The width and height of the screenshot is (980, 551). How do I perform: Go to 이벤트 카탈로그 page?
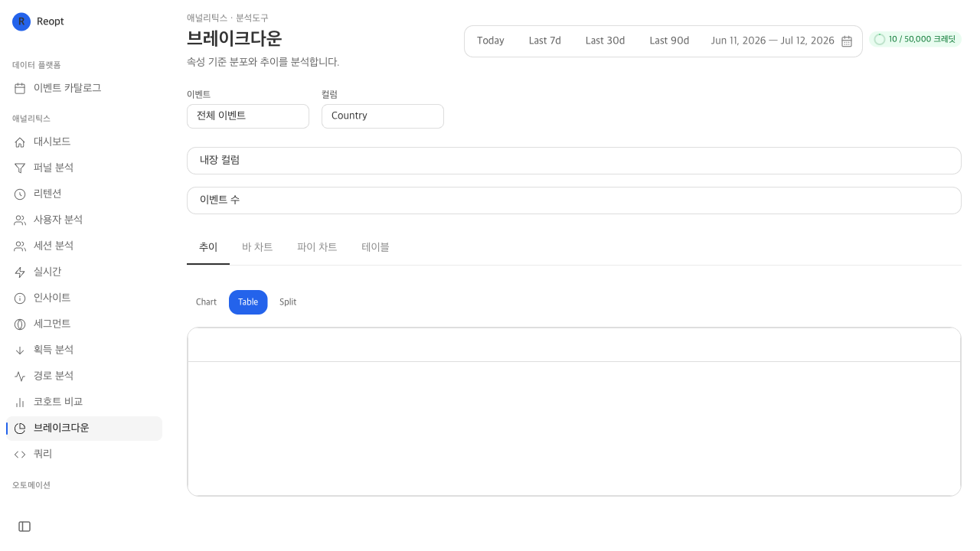tap(83, 89)
